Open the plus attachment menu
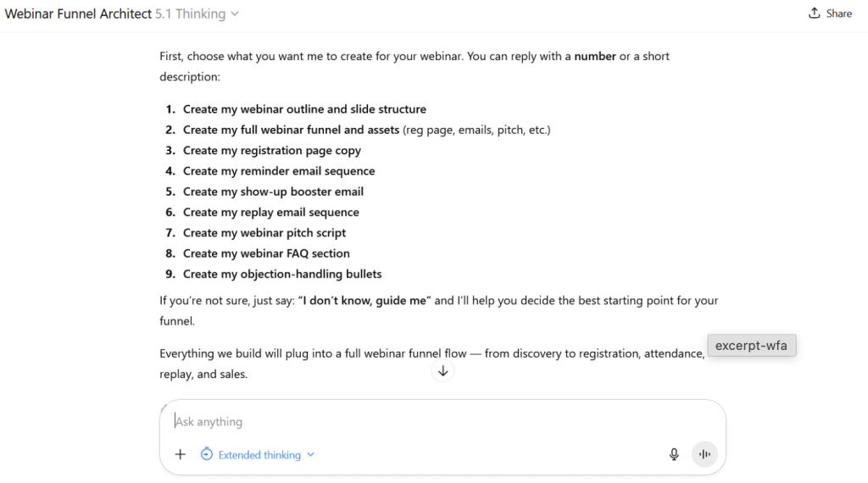This screenshot has width=868, height=483. tap(180, 454)
